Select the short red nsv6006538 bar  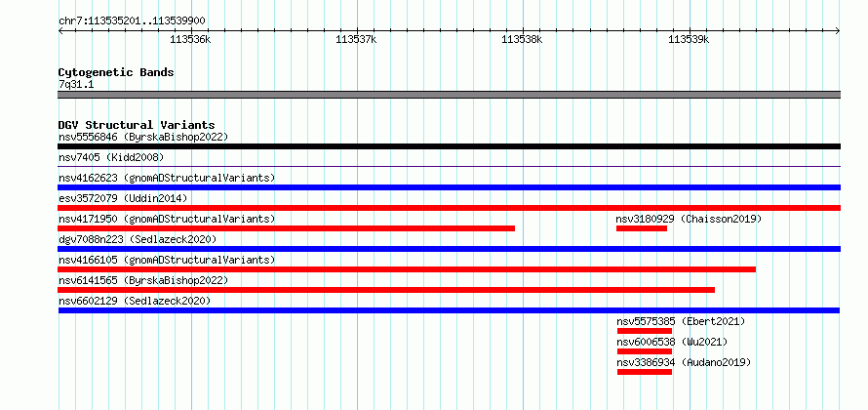click(645, 351)
